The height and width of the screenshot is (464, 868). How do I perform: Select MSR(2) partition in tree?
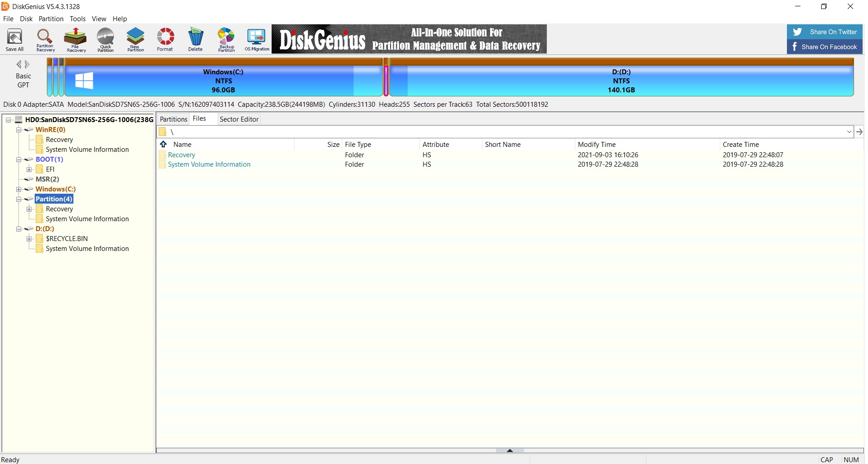47,179
